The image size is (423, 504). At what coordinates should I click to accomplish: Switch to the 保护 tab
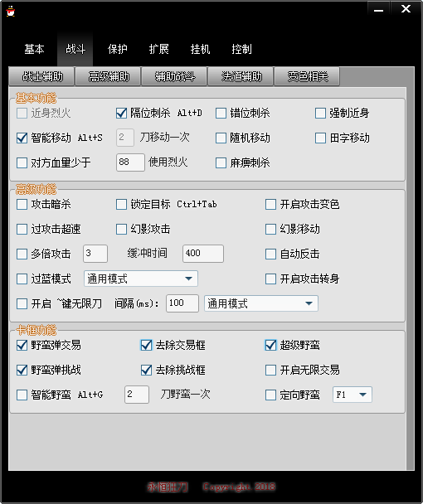(117, 49)
